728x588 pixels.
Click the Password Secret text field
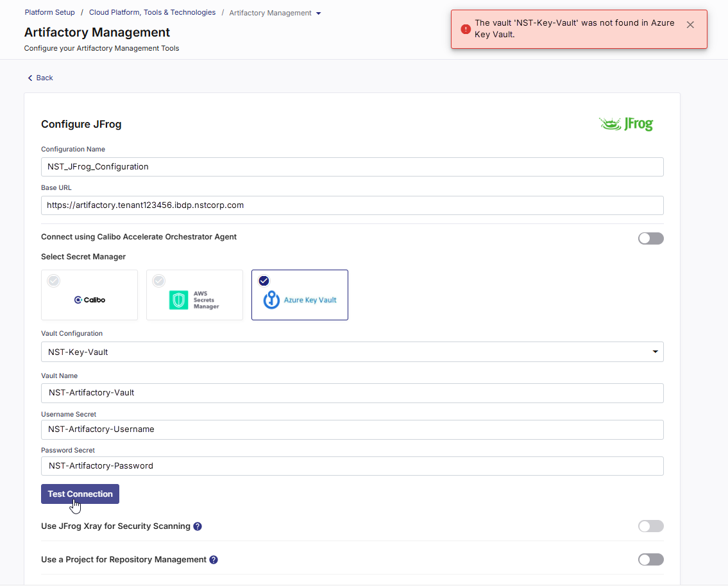click(351, 466)
